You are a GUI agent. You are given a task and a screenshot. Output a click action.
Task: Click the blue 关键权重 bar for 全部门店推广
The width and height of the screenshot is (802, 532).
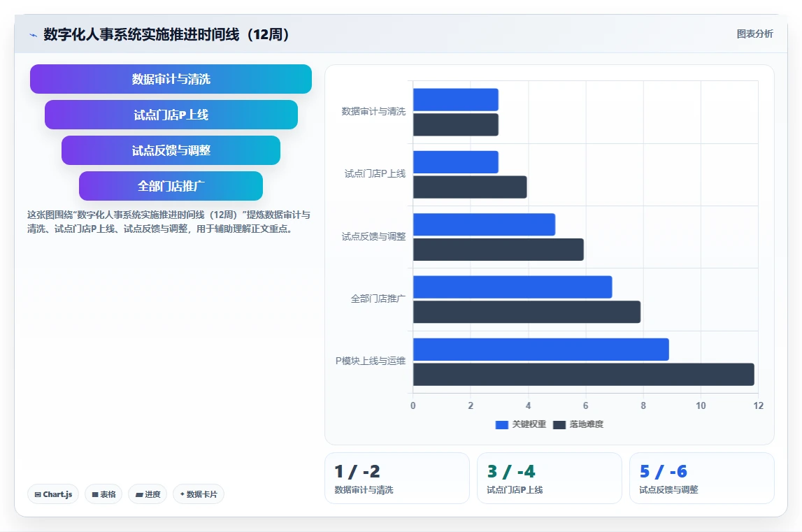513,287
